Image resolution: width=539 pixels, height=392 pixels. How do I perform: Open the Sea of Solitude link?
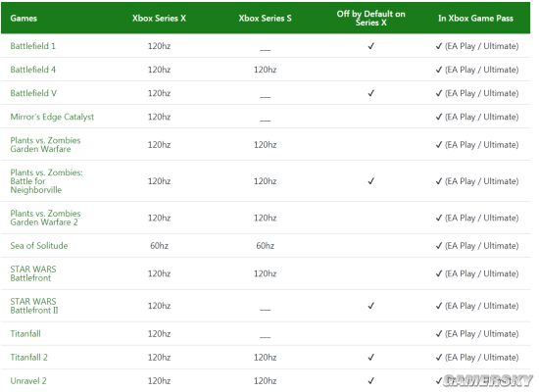click(x=39, y=246)
